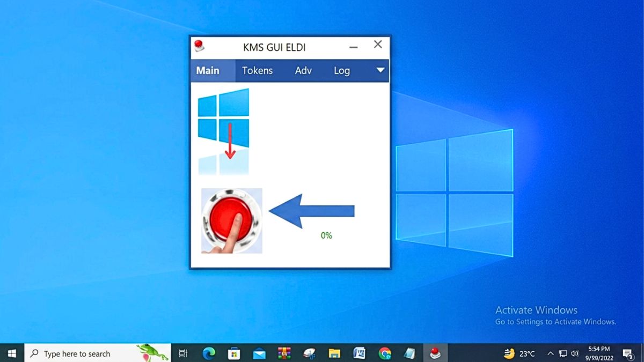Click the volume speaker tray icon
The height and width of the screenshot is (362, 644).
pos(575,353)
